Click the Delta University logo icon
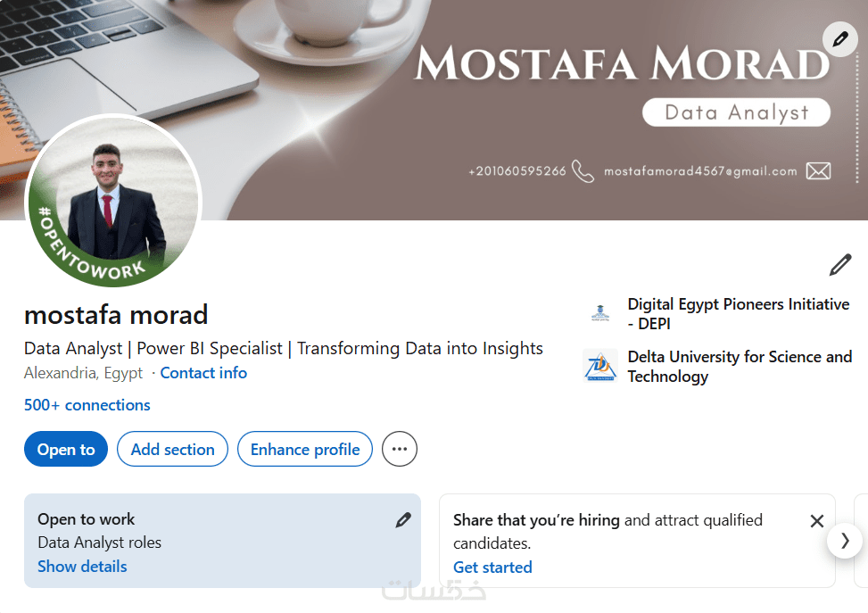Viewport: 868px width, 613px height. [599, 367]
